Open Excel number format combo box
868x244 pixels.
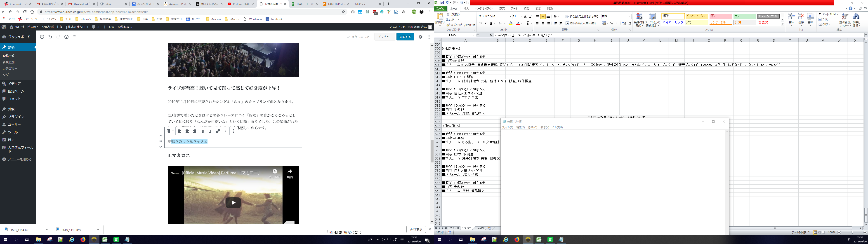coord(630,16)
